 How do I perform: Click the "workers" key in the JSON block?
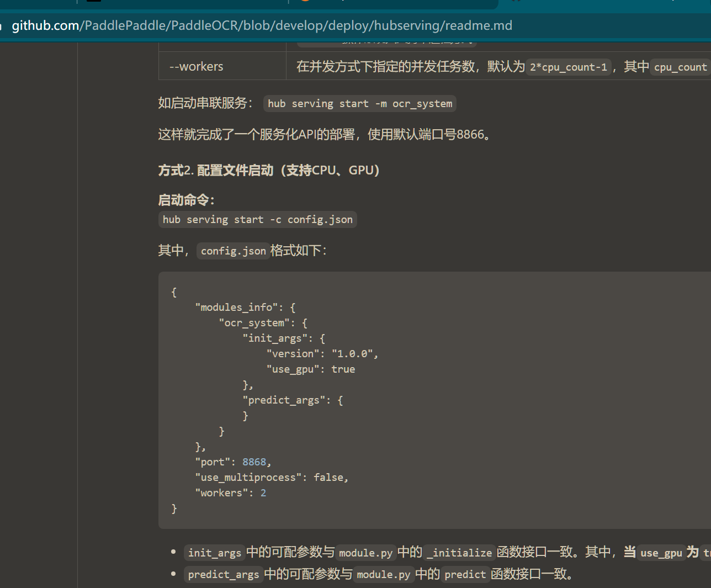pyautogui.click(x=221, y=493)
